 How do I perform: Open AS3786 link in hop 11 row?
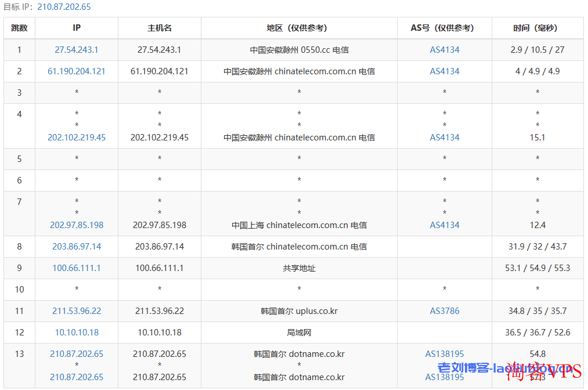[445, 311]
